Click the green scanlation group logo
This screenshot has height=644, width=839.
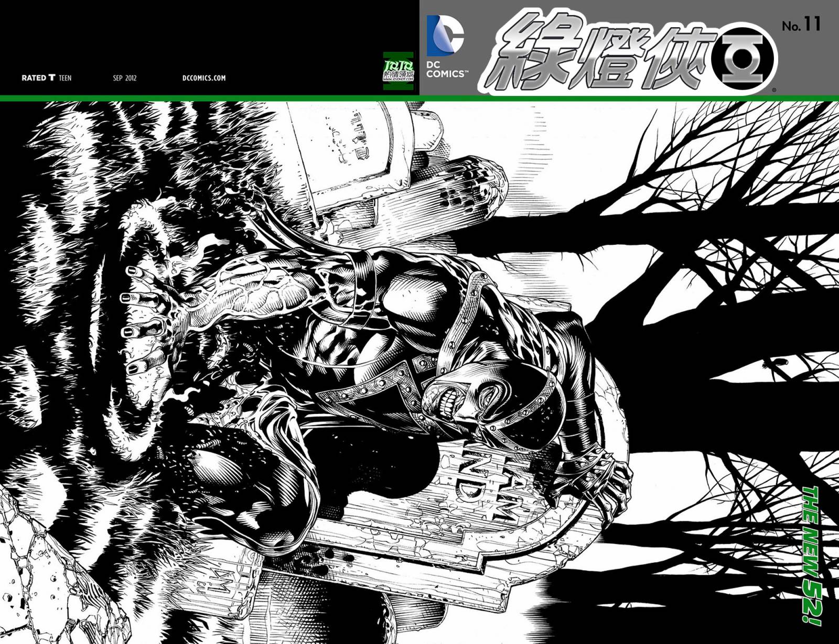coord(399,71)
